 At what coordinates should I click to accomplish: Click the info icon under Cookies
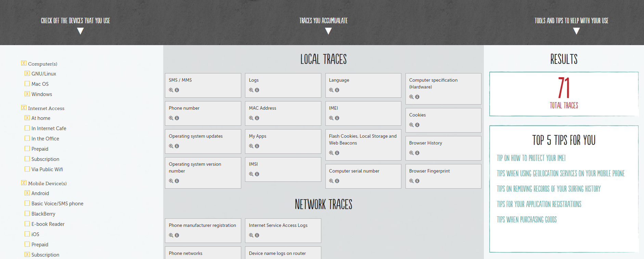click(417, 125)
